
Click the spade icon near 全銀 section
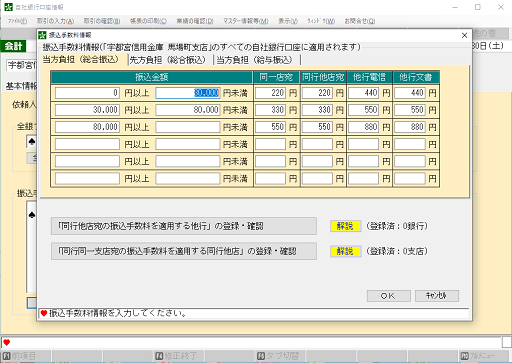coord(32,142)
